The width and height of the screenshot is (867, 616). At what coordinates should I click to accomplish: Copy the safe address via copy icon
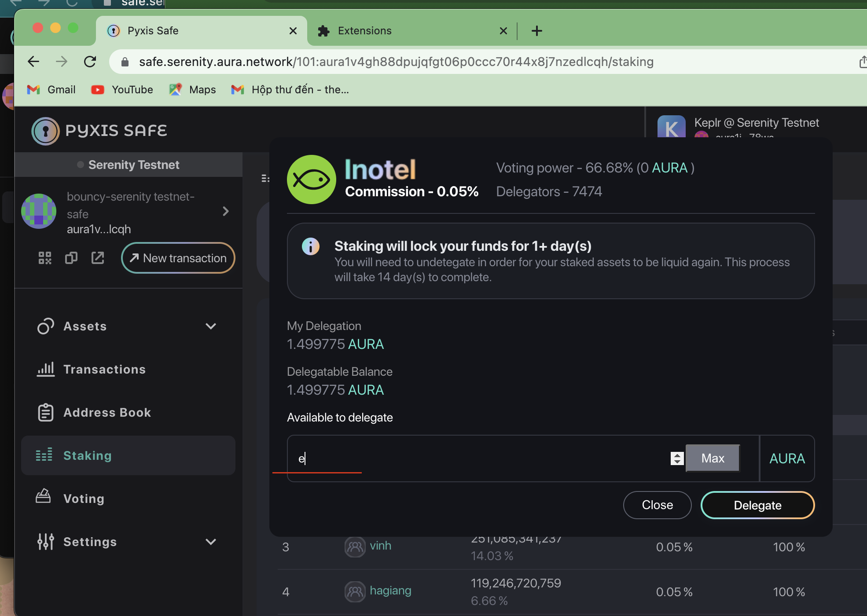[x=71, y=258]
